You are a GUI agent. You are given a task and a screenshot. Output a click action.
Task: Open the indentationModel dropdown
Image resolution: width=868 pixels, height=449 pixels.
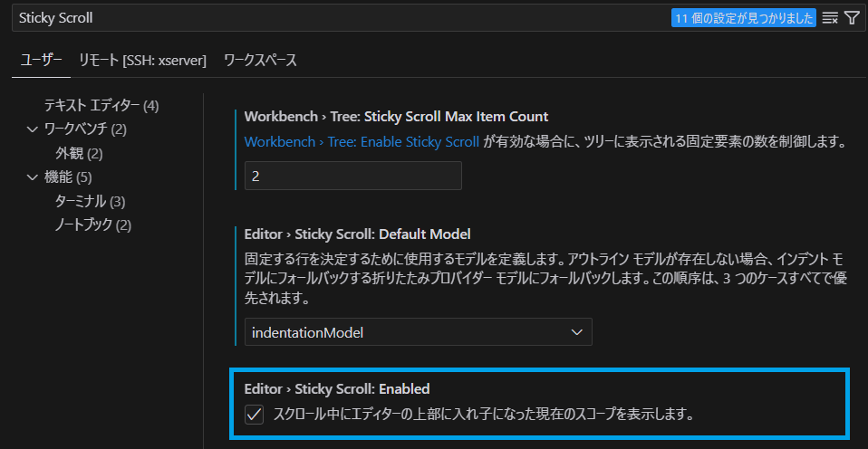(x=419, y=332)
